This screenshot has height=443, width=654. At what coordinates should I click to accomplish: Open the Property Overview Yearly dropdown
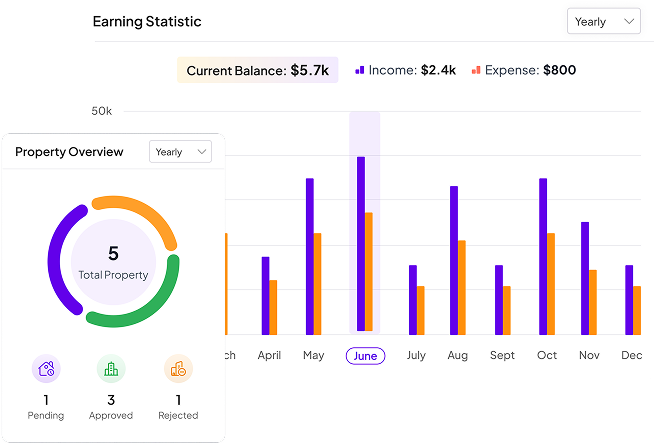pyautogui.click(x=180, y=151)
